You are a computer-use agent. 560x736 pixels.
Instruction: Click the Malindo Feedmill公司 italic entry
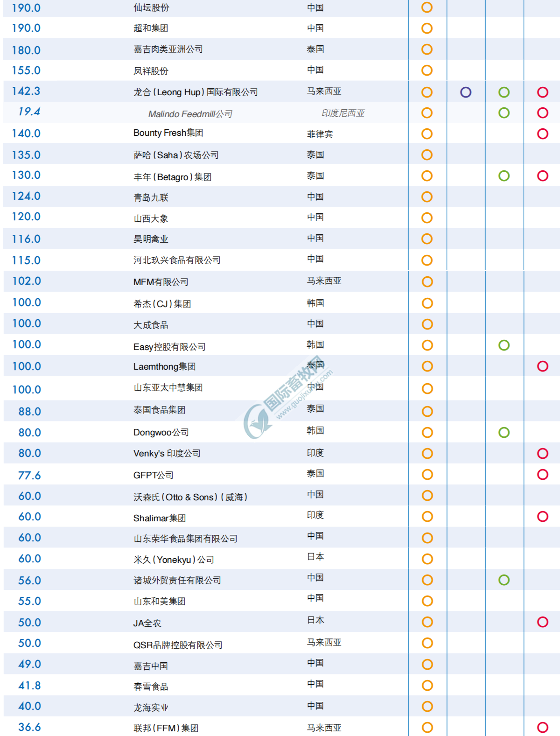pos(190,114)
